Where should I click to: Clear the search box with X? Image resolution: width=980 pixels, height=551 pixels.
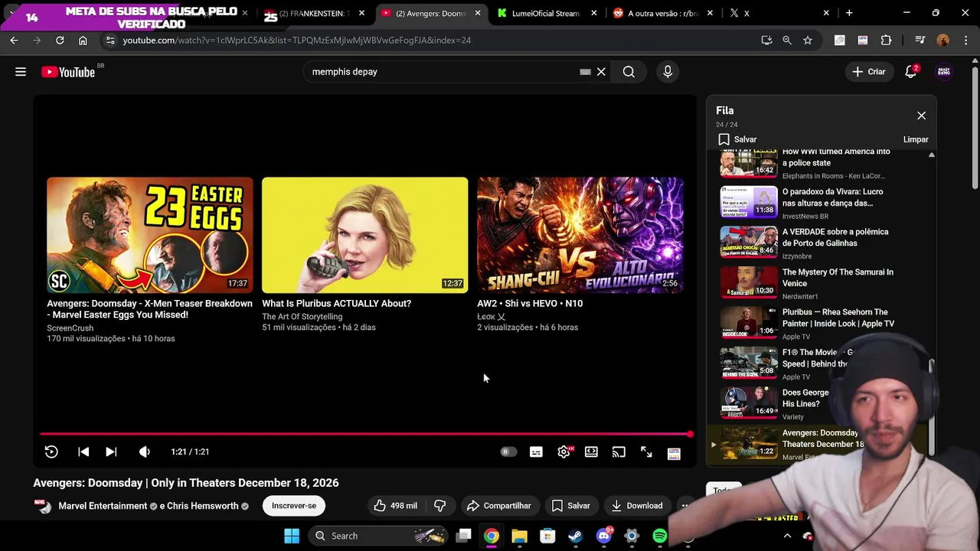click(x=601, y=72)
